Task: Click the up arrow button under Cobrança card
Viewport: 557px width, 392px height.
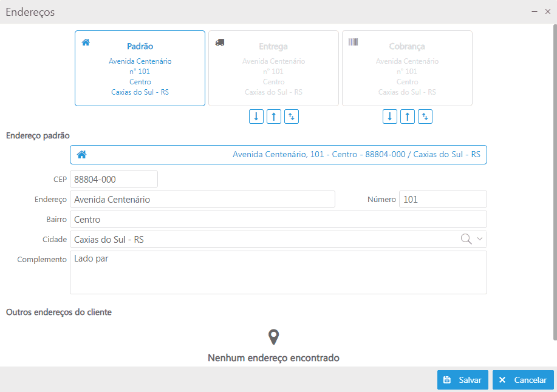Action: pyautogui.click(x=408, y=117)
